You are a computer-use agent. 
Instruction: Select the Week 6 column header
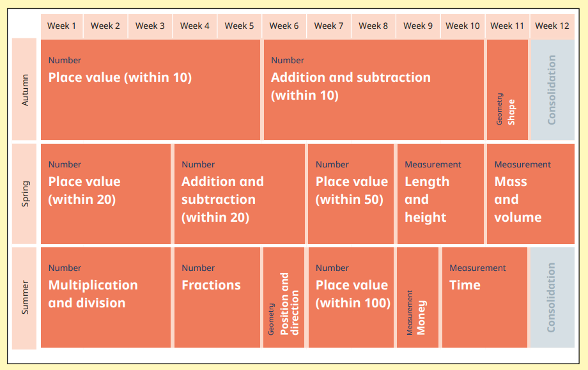coord(284,26)
